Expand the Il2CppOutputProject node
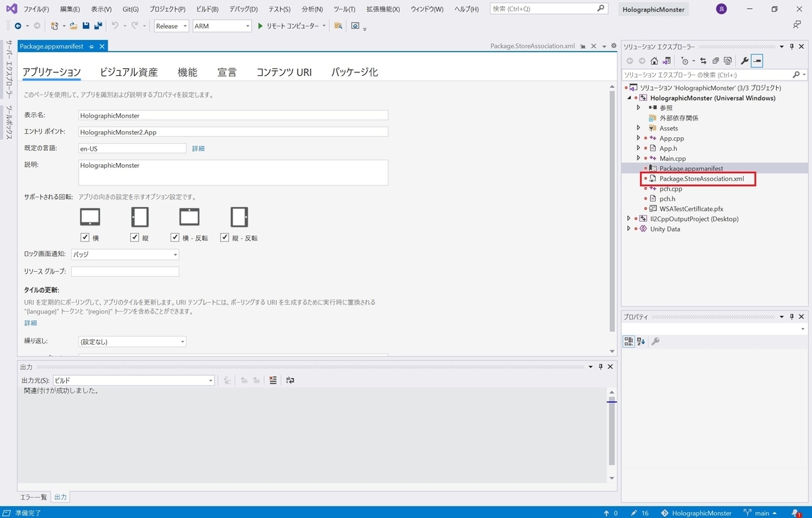Viewport: 812px width, 518px height. coord(629,218)
